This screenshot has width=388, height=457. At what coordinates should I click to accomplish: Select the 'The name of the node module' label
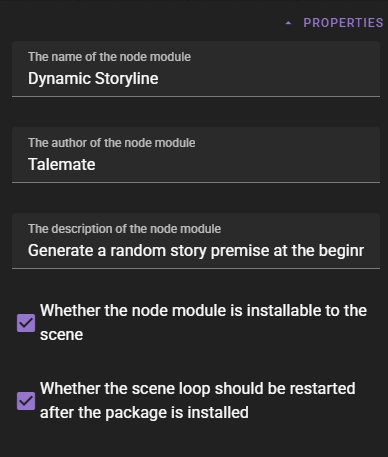(x=109, y=57)
